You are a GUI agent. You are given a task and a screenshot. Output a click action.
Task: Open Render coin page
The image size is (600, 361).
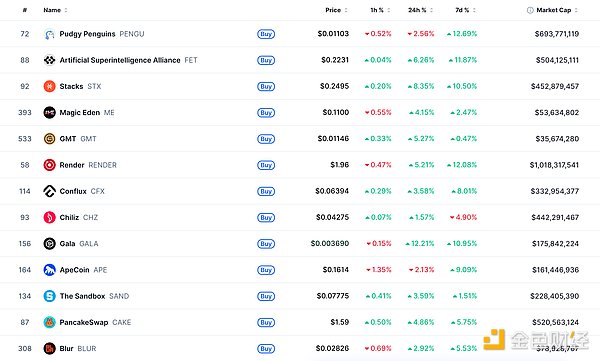72,165
